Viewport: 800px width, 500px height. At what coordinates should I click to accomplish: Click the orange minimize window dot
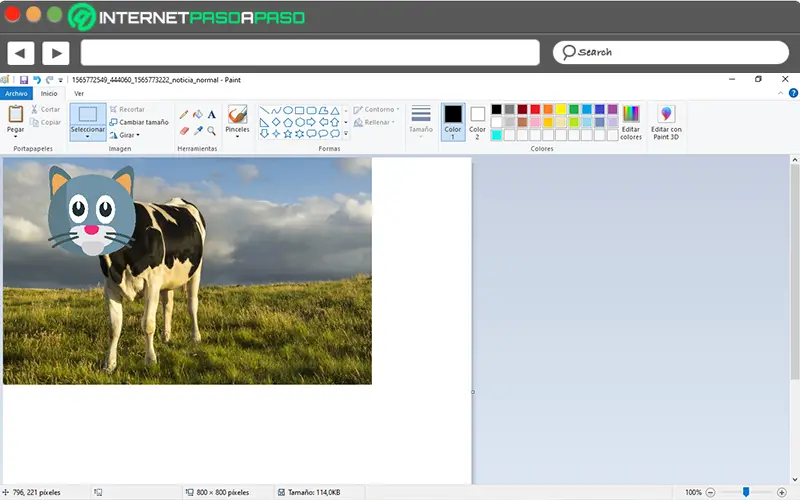click(x=33, y=14)
